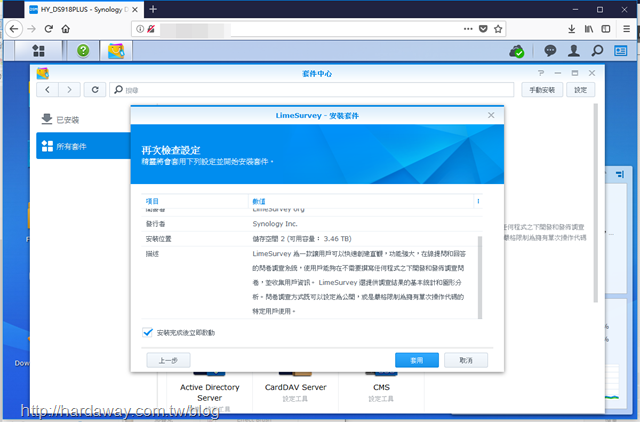This screenshot has height=422, width=640.
Task: Open CardDAV Server package
Action: tap(295, 388)
